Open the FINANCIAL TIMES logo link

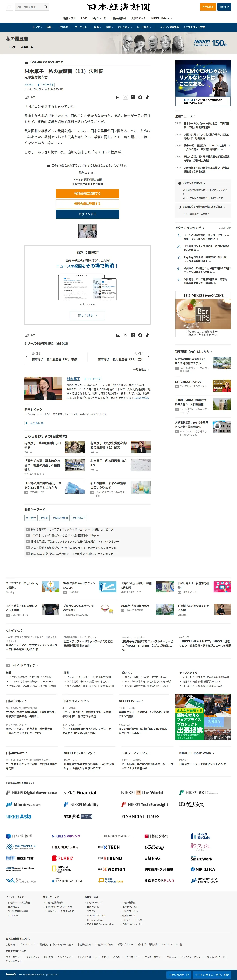[140, 816]
